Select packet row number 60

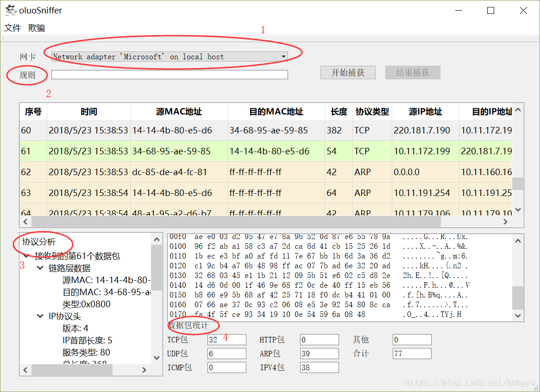pos(265,130)
